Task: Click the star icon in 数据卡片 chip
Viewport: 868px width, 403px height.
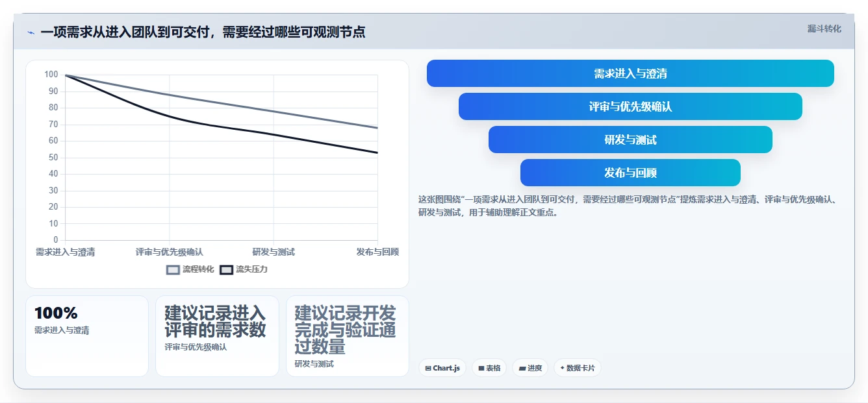Action: 562,368
